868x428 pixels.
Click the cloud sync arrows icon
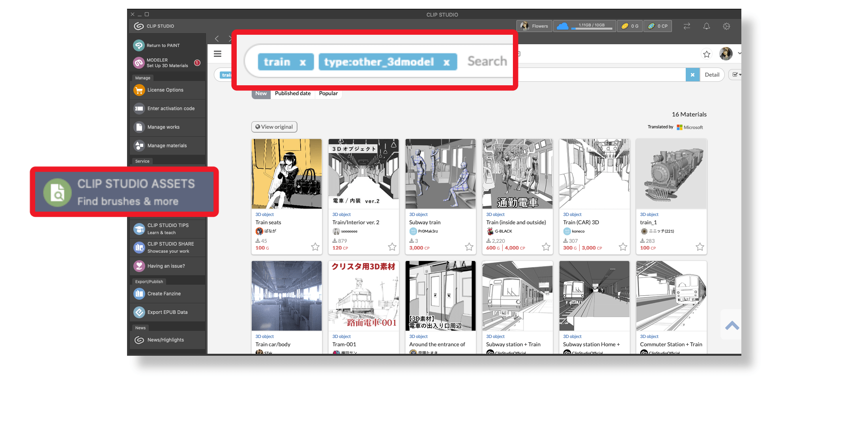tap(687, 26)
